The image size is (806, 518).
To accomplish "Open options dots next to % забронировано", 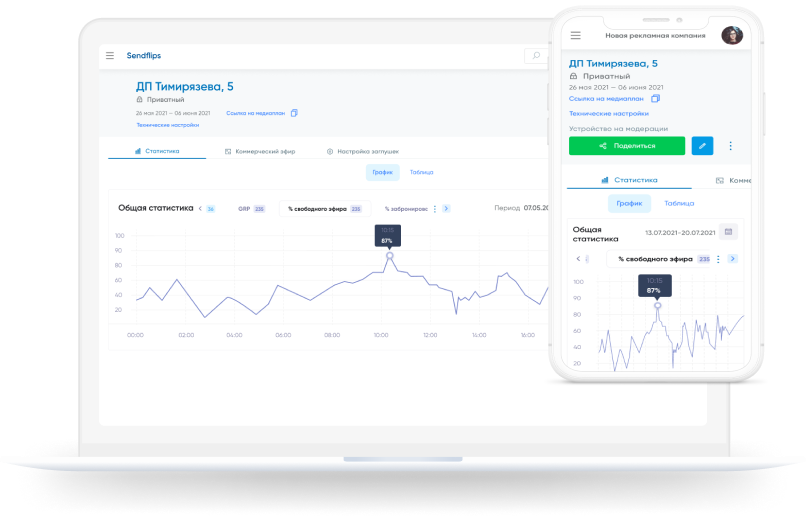I will [x=435, y=209].
